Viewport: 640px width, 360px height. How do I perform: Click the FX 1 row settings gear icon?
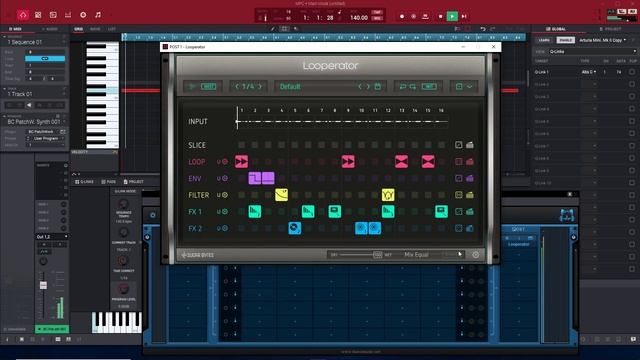[x=225, y=211]
